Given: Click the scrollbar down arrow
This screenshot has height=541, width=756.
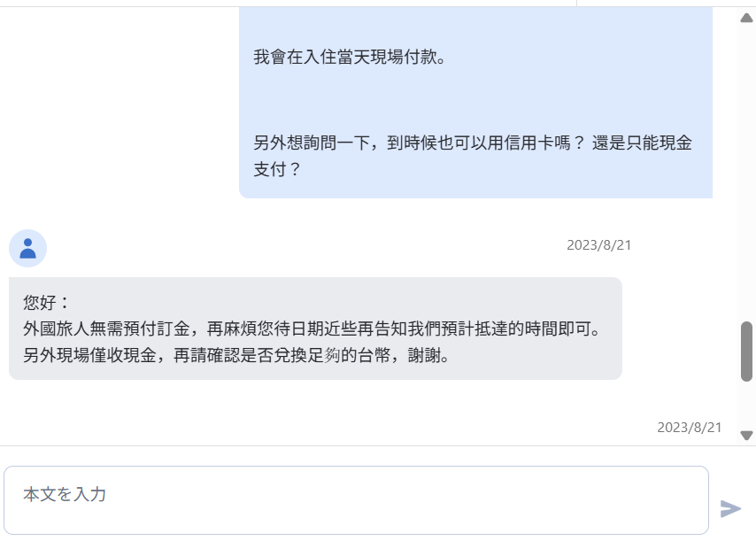Looking at the screenshot, I should click(x=746, y=436).
